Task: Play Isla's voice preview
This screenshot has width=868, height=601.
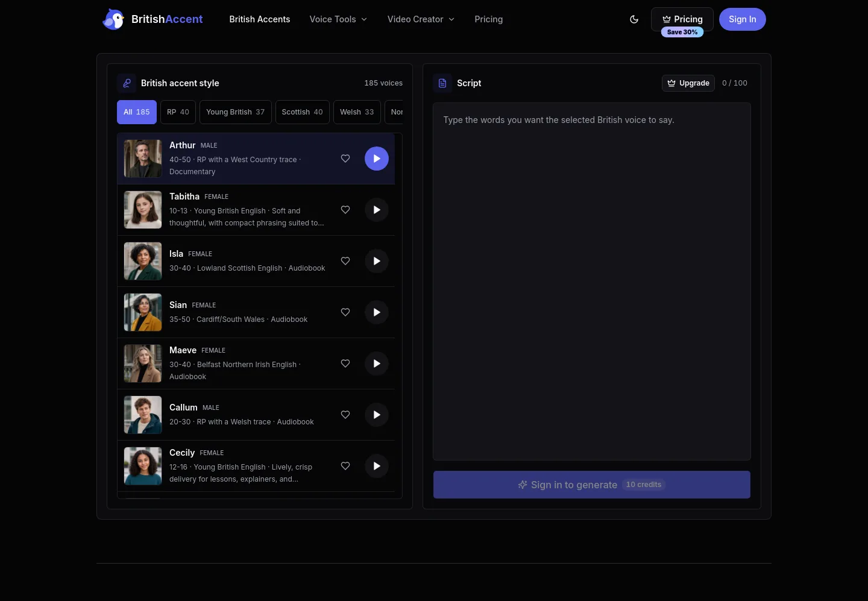Action: tap(377, 261)
